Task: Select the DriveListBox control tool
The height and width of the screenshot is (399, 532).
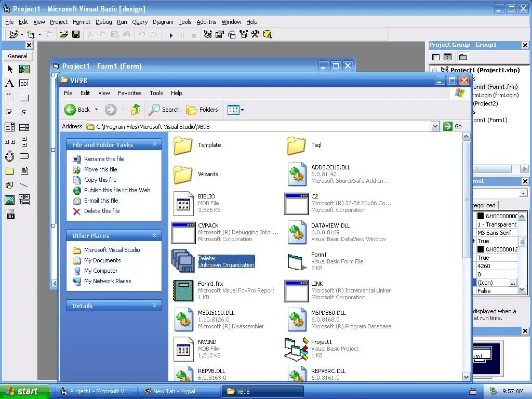Action: (x=24, y=156)
